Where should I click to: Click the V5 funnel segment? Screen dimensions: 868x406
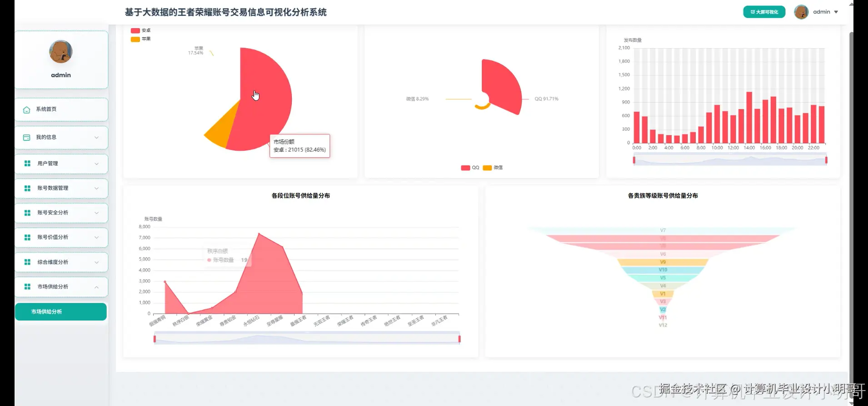[x=663, y=278]
